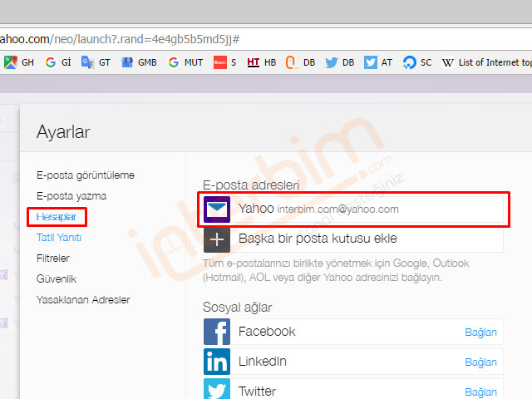532x399 pixels.
Task: Click the LinkedIn row label
Action: tap(263, 362)
